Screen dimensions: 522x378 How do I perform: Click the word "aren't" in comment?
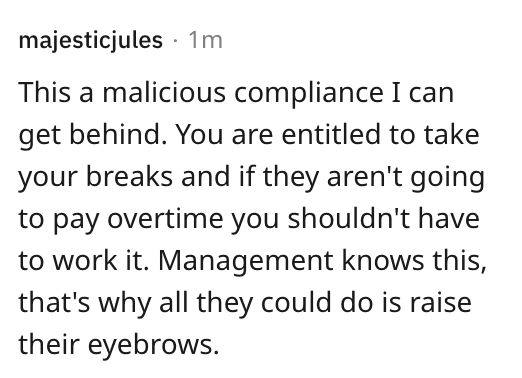[365, 177]
